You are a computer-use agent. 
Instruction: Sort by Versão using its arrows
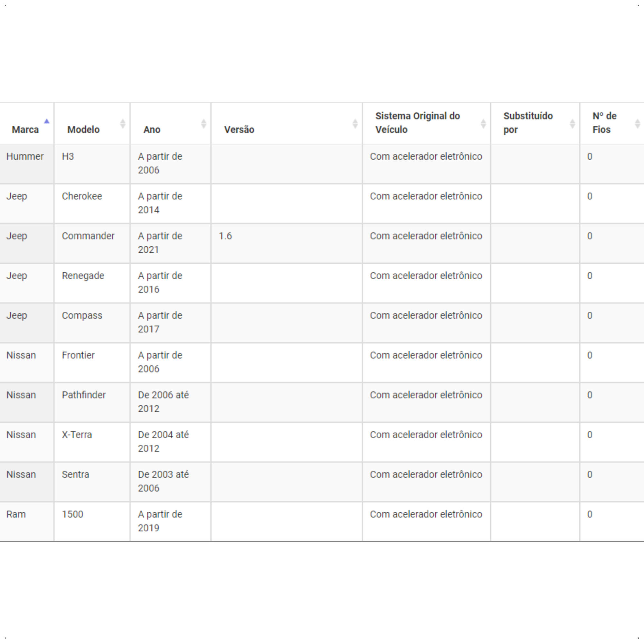coord(355,124)
